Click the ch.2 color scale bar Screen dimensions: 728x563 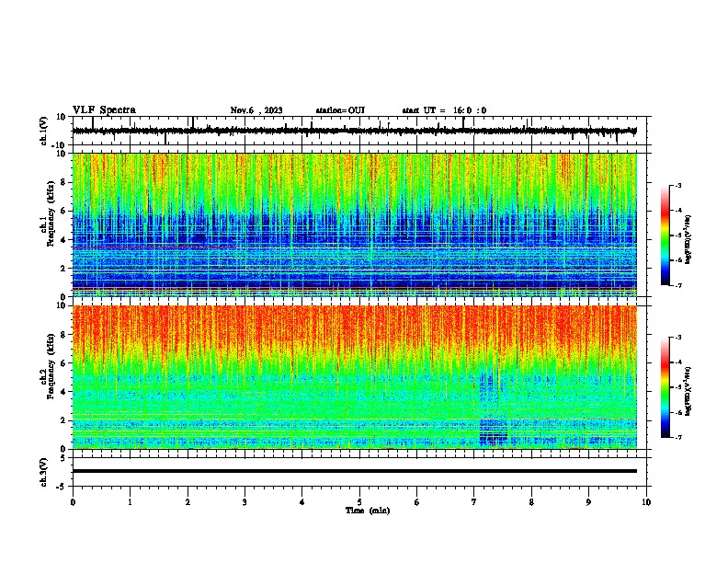tap(665, 387)
